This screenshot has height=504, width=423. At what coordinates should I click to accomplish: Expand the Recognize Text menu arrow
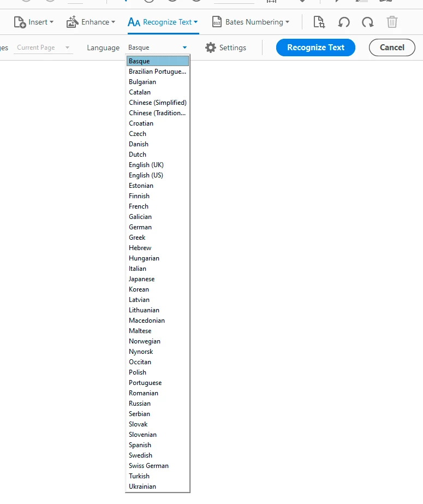click(x=195, y=22)
